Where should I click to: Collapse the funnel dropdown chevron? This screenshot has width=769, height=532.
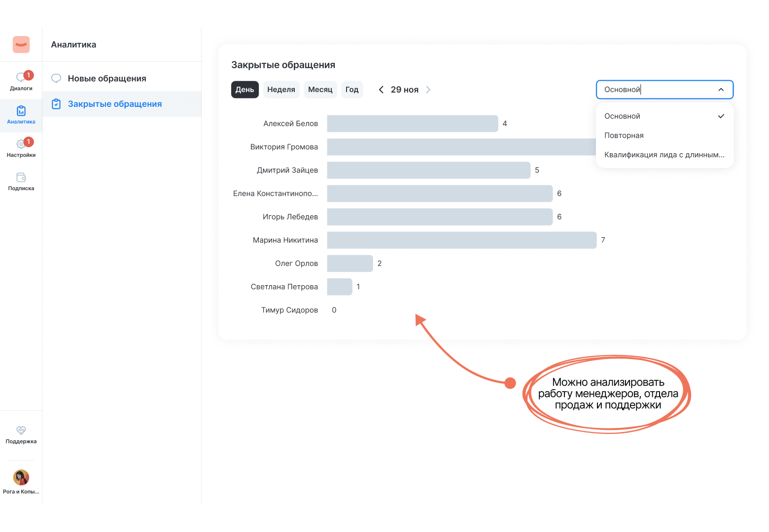(x=721, y=90)
